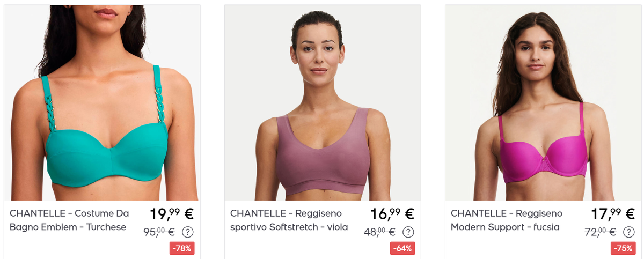Select the -64% discount badge
The height and width of the screenshot is (259, 644).
402,248
